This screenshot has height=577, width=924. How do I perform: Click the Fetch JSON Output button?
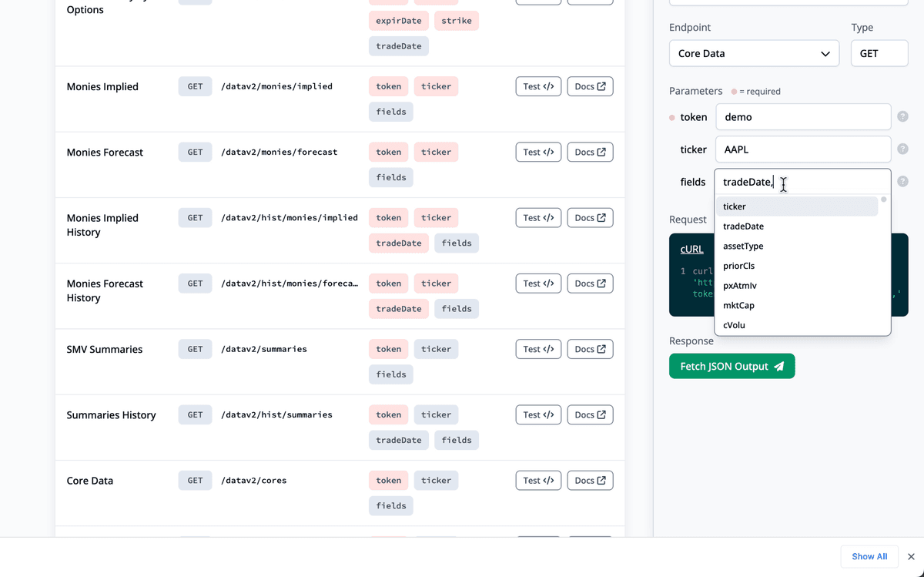(731, 366)
